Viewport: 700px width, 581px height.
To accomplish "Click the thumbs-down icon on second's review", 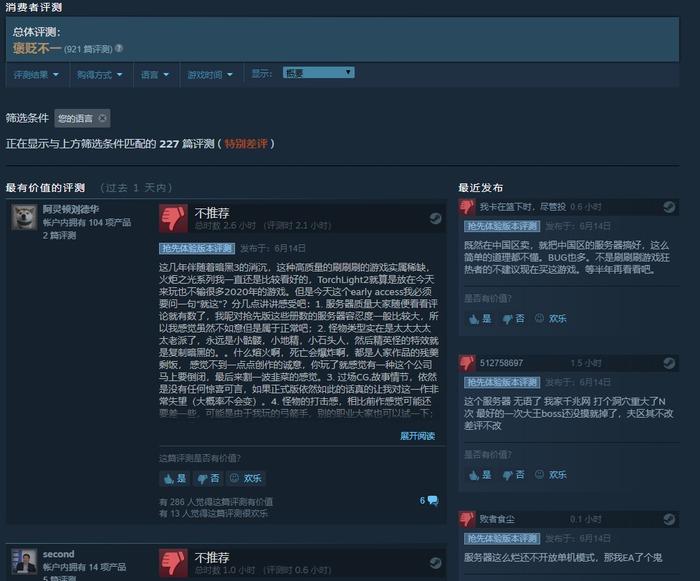I will pos(173,563).
